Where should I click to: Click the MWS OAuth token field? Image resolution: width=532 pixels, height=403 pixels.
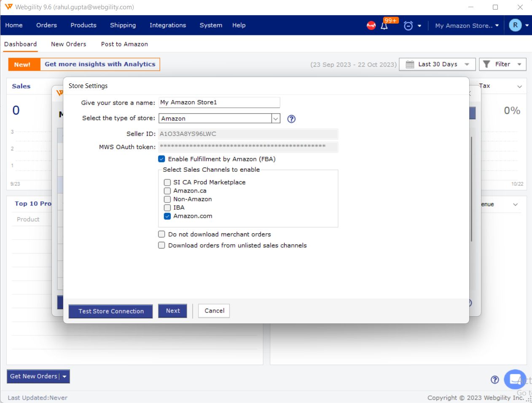[x=248, y=147]
